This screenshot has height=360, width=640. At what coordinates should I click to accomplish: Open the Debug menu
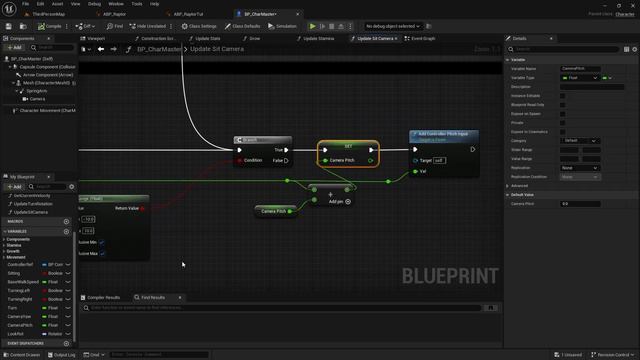pyautogui.click(x=94, y=4)
